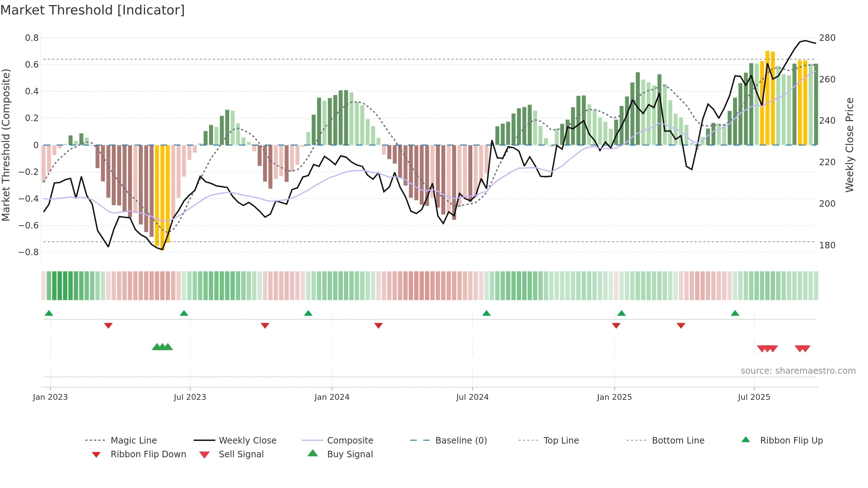The width and height of the screenshot is (868, 488).
Task: Toggle Ribbon Flip Down legend entry
Action: 139,454
